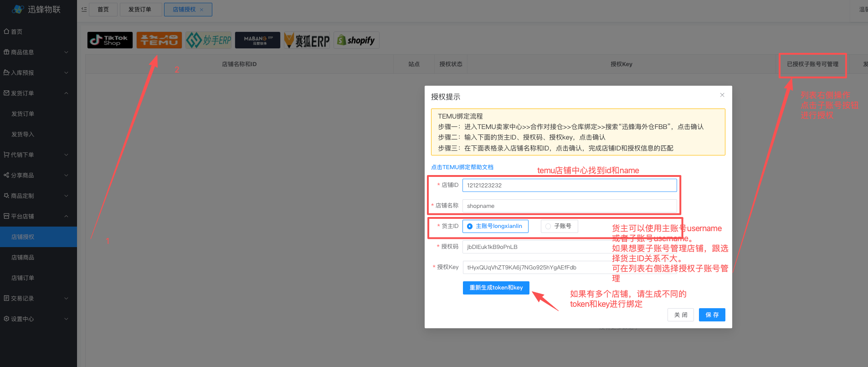Close the 授权提示 dialog with X
The height and width of the screenshot is (367, 868).
coord(722,95)
